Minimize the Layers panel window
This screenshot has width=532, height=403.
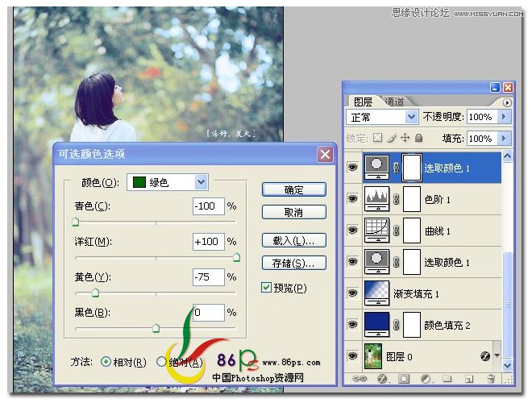[496, 88]
